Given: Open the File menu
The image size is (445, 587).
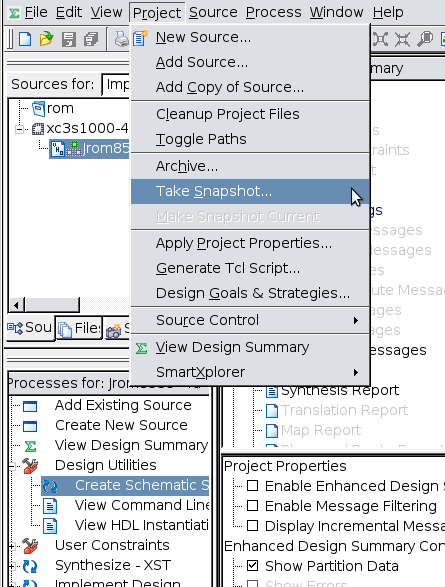Looking at the screenshot, I should point(36,12).
